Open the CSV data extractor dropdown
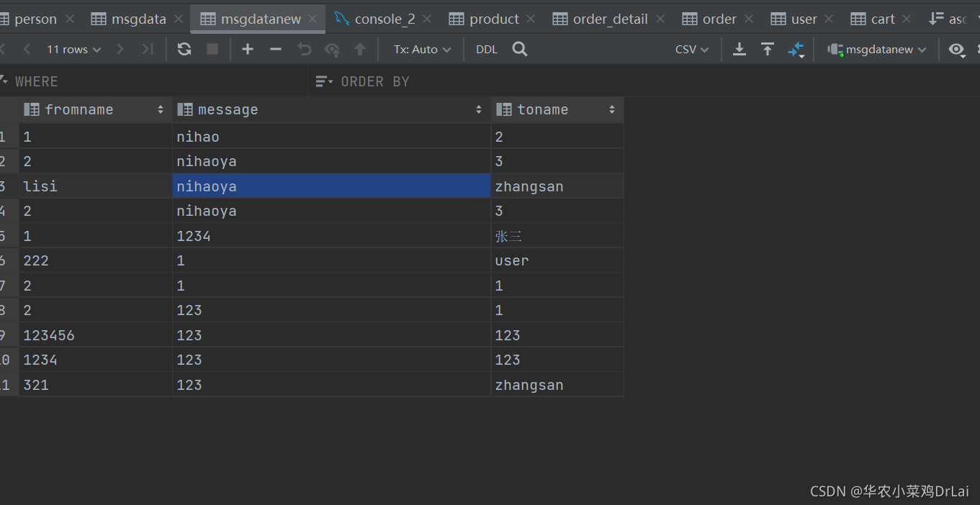The height and width of the screenshot is (505, 980). (692, 49)
